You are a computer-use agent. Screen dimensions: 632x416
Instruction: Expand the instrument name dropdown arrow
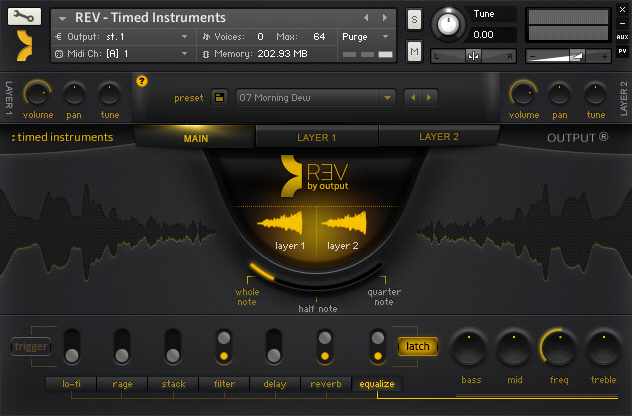click(62, 19)
